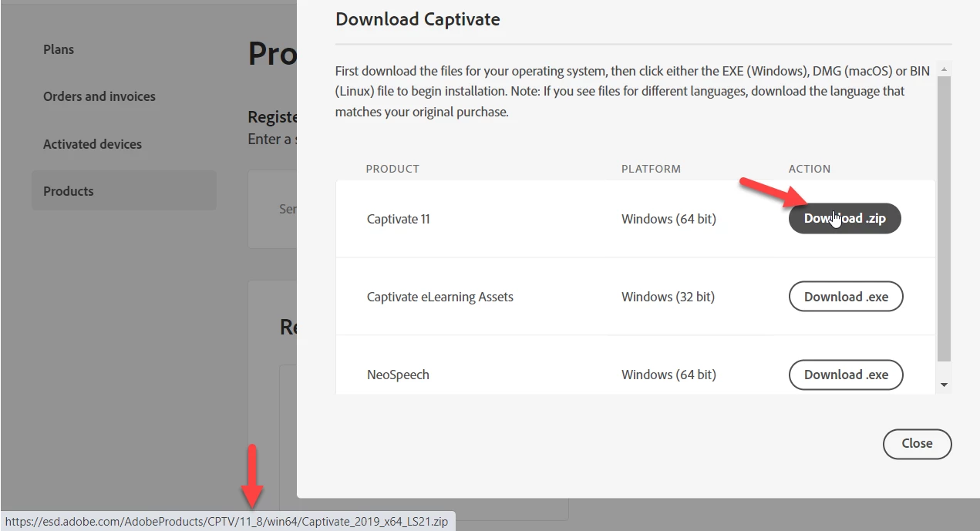Click scrollbar down arrow in dialog
Screen dimensions: 980x531
[945, 385]
